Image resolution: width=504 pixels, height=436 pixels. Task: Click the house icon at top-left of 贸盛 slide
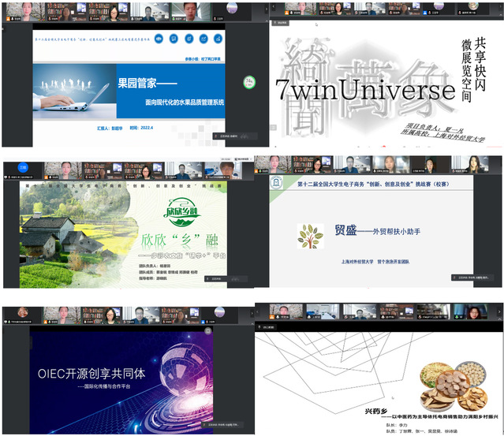277,183
